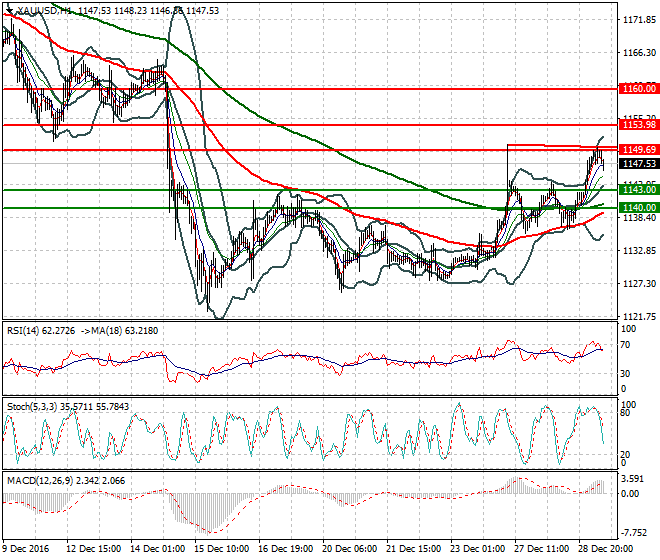Click the 27 Dec 11:00 time label
This screenshot has height=560, width=660.
point(542,549)
